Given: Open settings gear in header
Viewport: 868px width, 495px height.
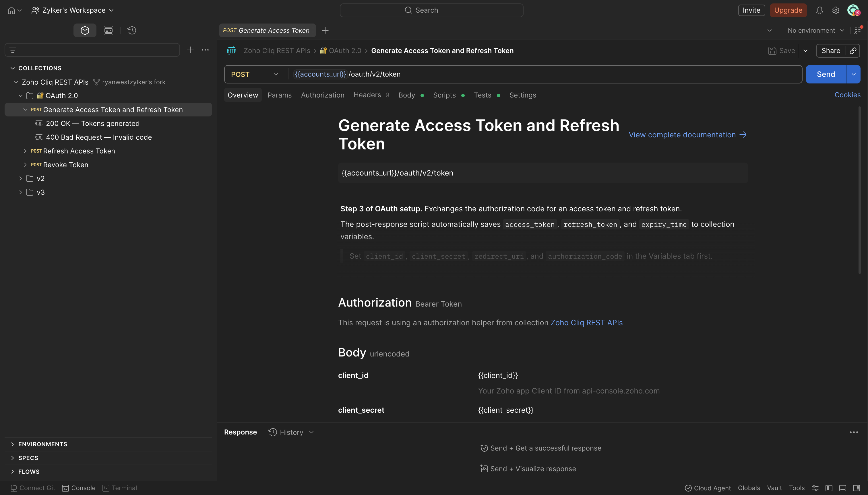Looking at the screenshot, I should pyautogui.click(x=836, y=10).
